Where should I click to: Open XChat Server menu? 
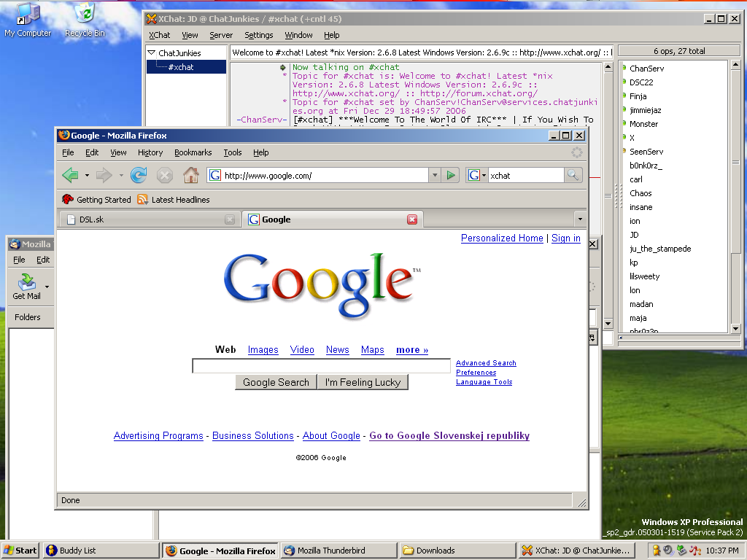(x=221, y=35)
